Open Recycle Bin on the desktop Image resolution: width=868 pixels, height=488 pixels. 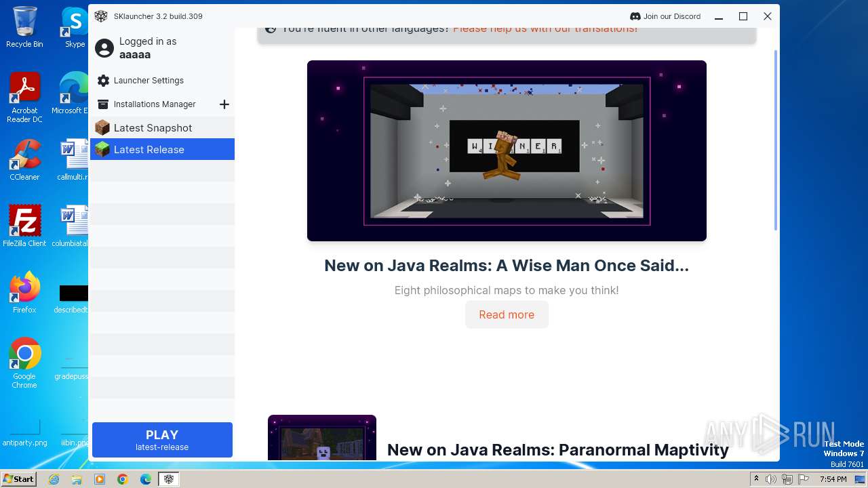(x=24, y=27)
